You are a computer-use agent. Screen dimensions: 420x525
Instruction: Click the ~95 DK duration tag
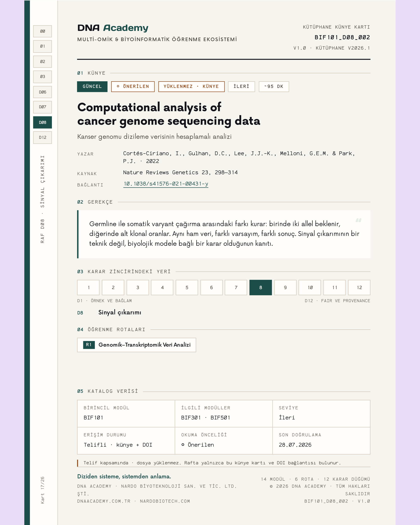274,87
